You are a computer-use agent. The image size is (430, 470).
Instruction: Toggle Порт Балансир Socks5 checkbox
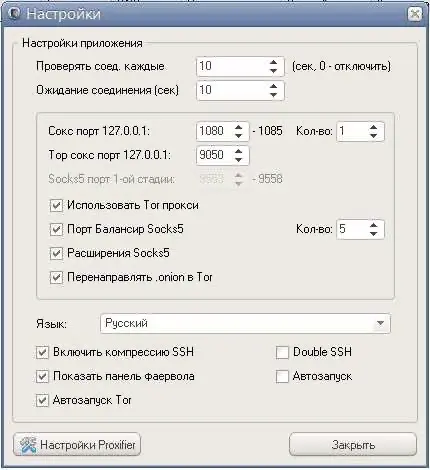(x=56, y=229)
